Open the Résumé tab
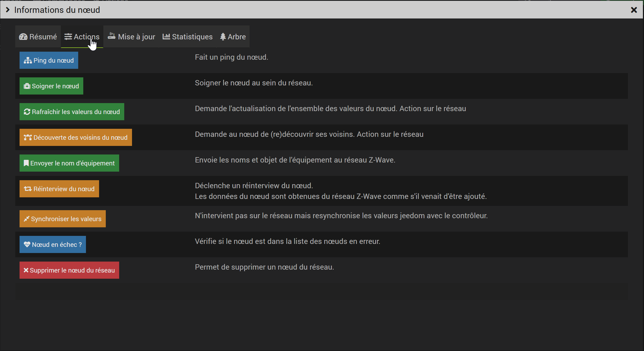This screenshot has width=644, height=351. click(38, 37)
